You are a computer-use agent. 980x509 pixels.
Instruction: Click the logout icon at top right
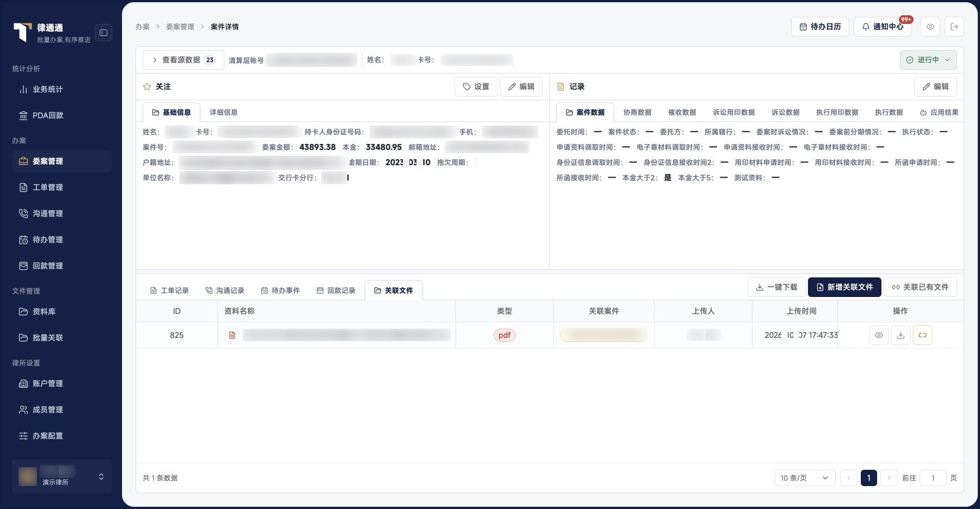954,27
